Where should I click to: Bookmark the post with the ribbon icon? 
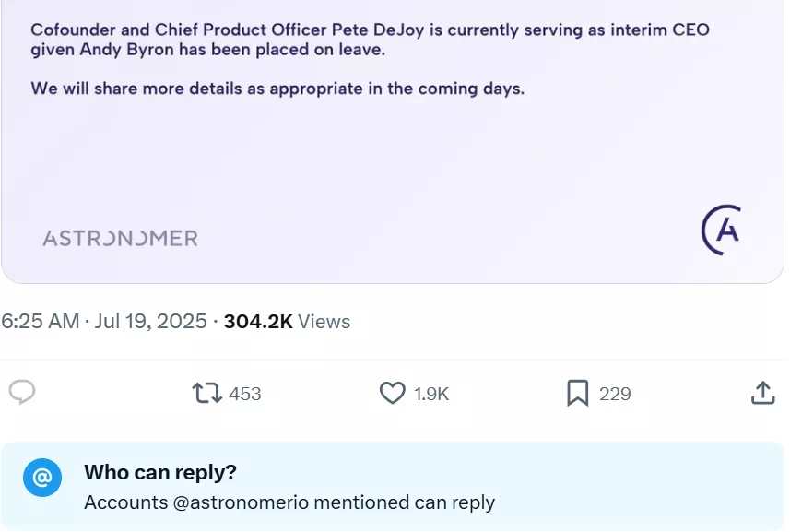point(577,394)
